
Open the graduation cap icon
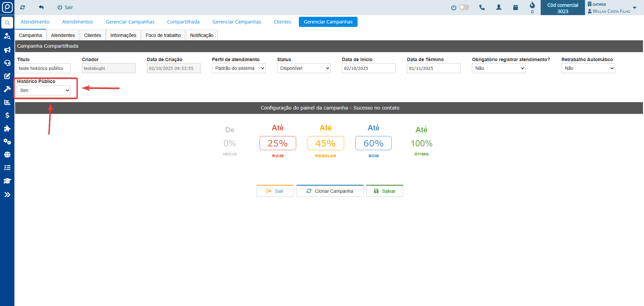(x=7, y=181)
